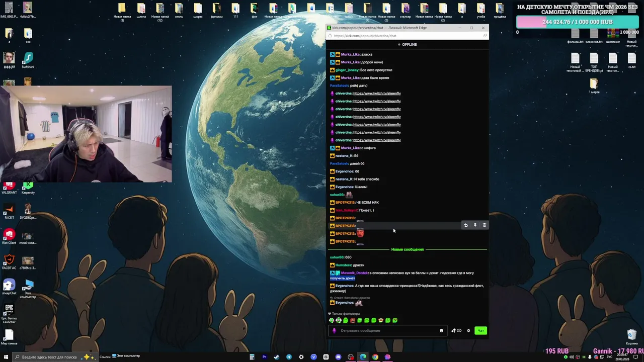Viewport: 644px width, 362px height.
Task: Click username Evgenchos asking about стюардесса
Action: coord(345,286)
